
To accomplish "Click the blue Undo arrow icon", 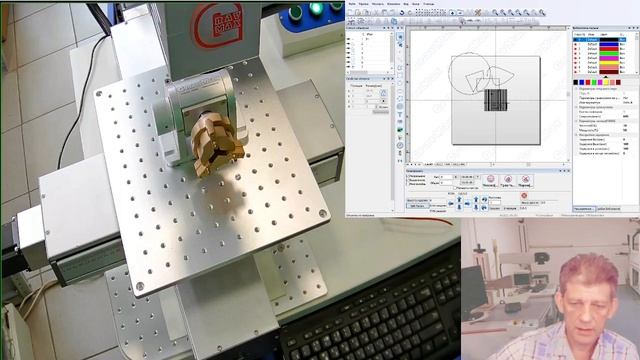I will [402, 13].
